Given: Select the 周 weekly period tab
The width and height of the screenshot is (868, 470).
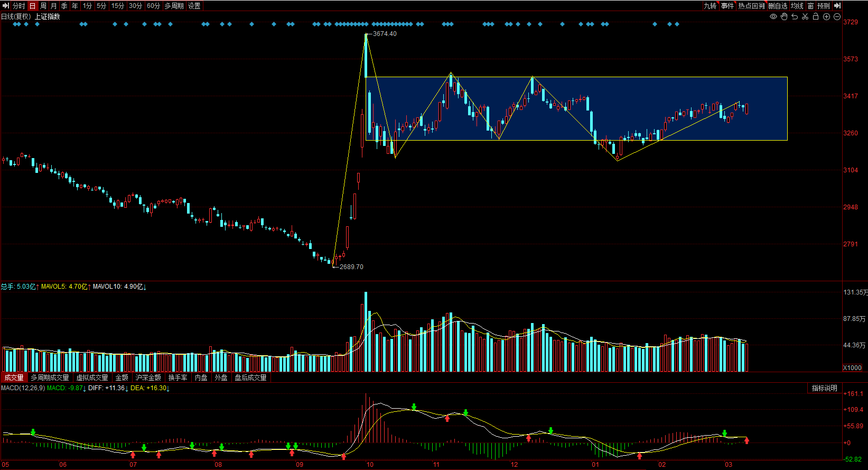Looking at the screenshot, I should pos(43,6).
